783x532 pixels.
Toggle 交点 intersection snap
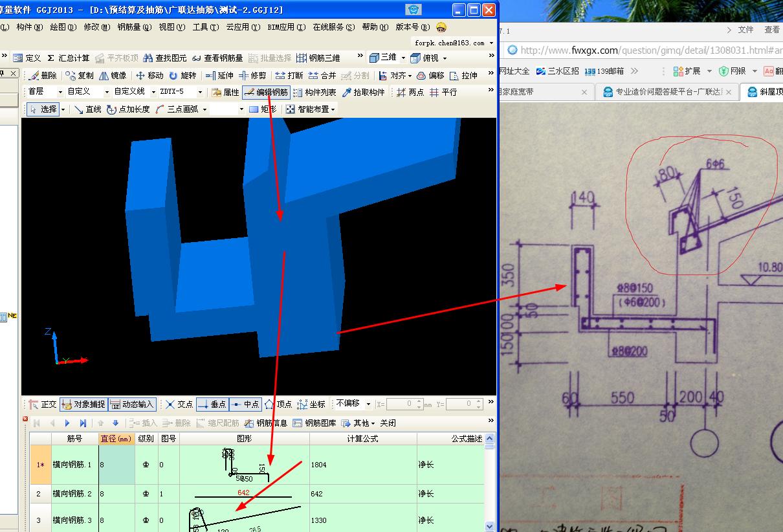coord(179,405)
